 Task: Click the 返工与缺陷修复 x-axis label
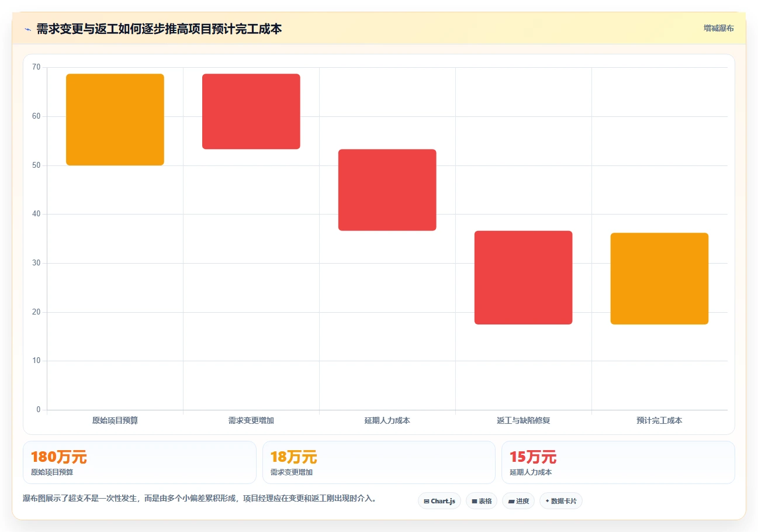coord(524,420)
